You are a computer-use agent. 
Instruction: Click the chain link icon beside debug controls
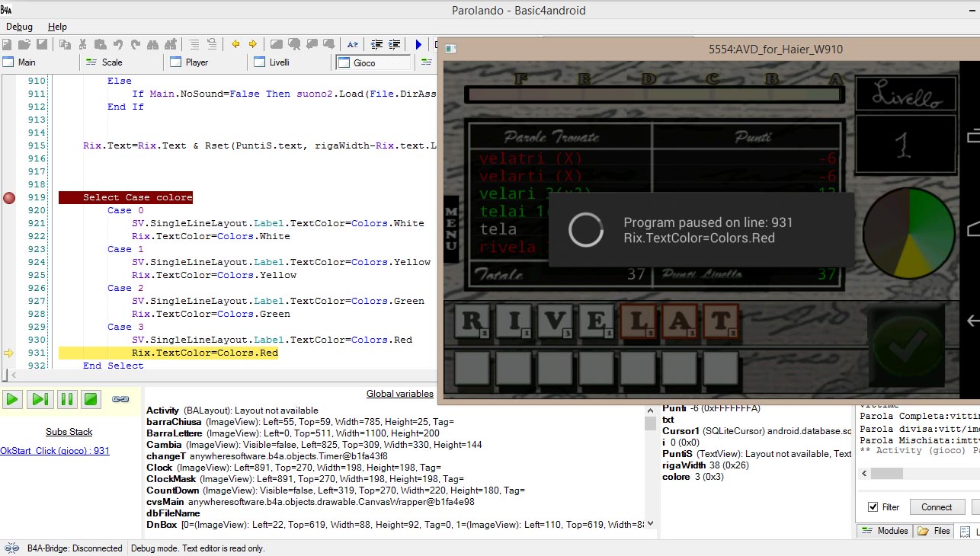[120, 398]
